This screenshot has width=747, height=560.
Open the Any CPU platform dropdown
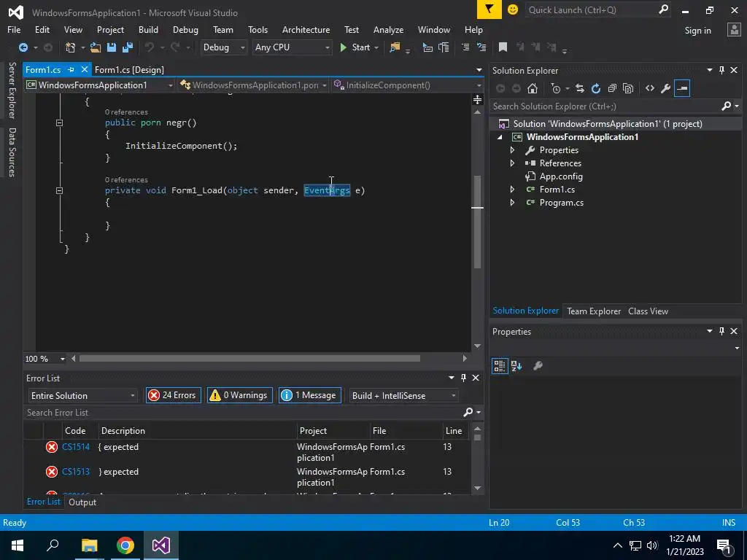(292, 47)
